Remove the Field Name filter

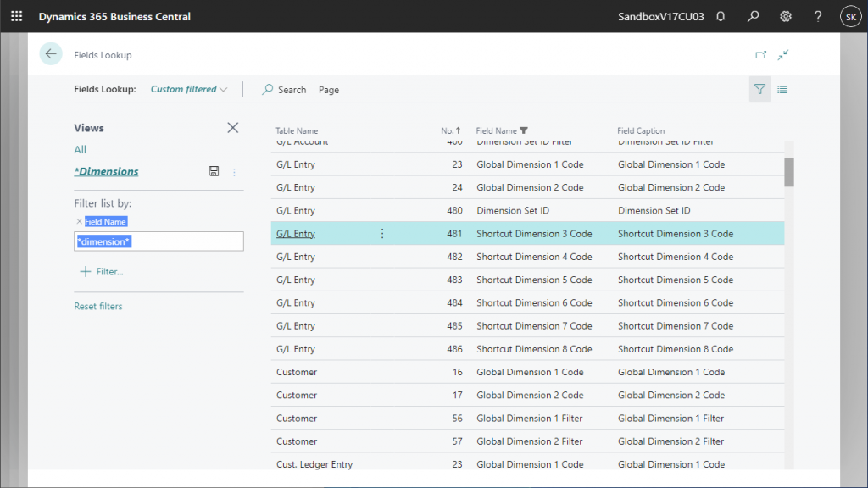click(79, 221)
